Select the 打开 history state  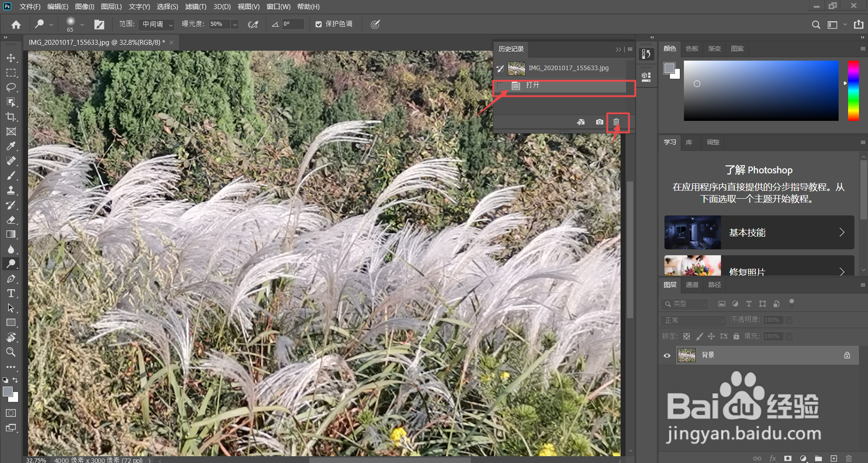click(x=561, y=86)
